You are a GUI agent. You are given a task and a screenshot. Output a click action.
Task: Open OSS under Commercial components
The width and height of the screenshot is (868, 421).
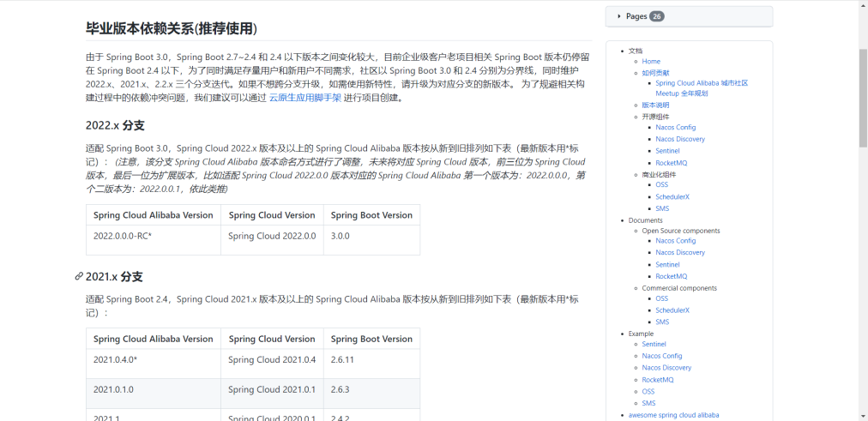pyautogui.click(x=662, y=298)
